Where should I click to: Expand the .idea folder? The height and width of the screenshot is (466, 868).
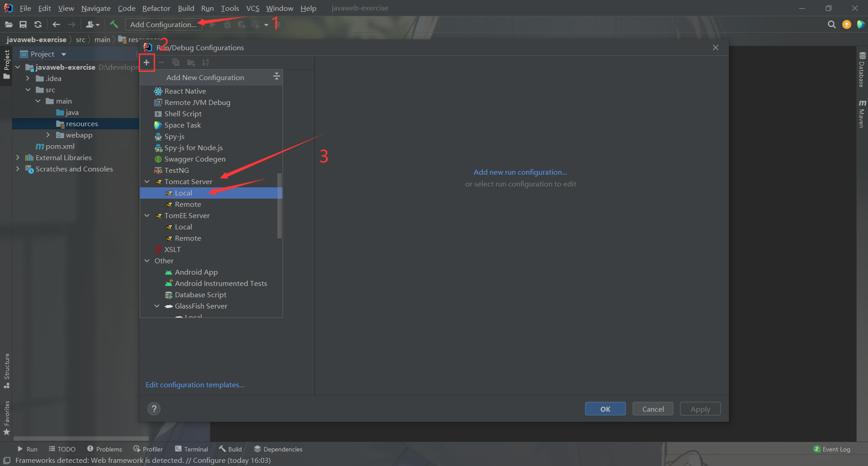[x=28, y=78]
